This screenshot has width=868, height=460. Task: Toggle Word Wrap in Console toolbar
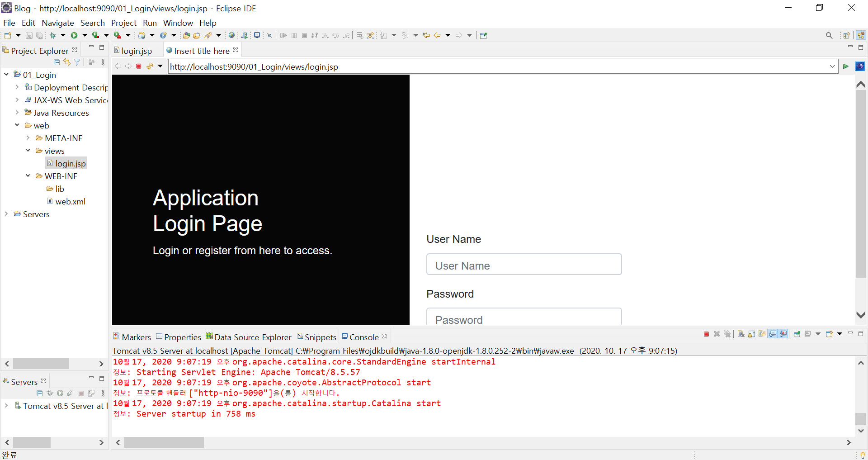coord(762,334)
